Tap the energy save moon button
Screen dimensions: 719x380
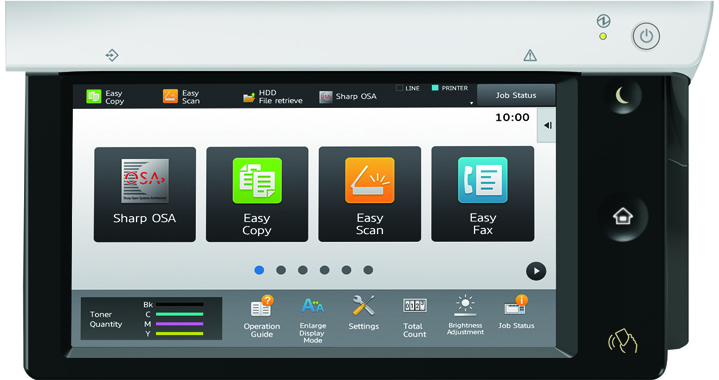(x=622, y=96)
